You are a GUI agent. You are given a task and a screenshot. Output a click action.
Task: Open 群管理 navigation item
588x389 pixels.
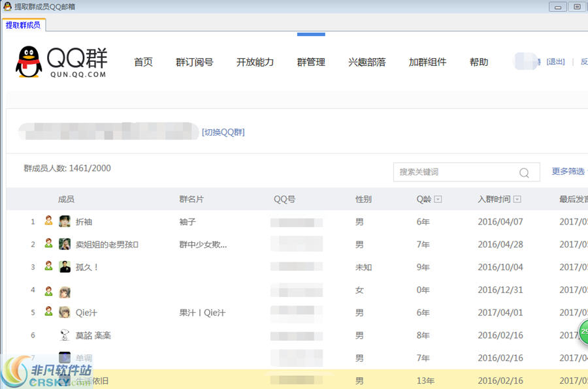click(311, 62)
